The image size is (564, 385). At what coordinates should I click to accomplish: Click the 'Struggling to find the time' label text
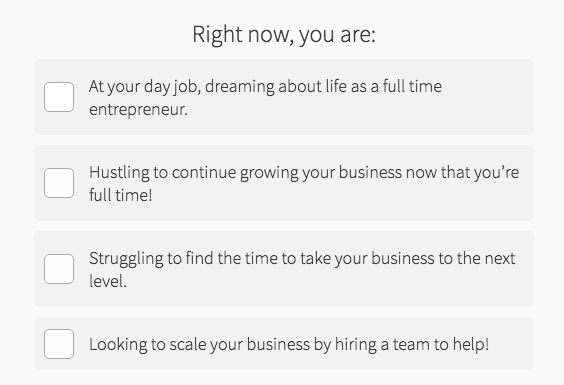pyautogui.click(x=302, y=270)
